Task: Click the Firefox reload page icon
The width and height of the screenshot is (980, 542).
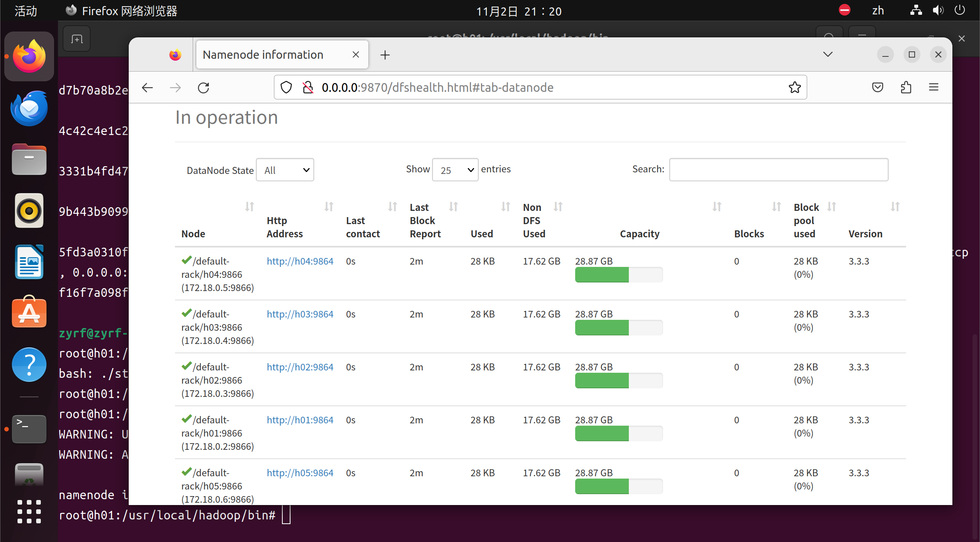Action: click(x=203, y=88)
